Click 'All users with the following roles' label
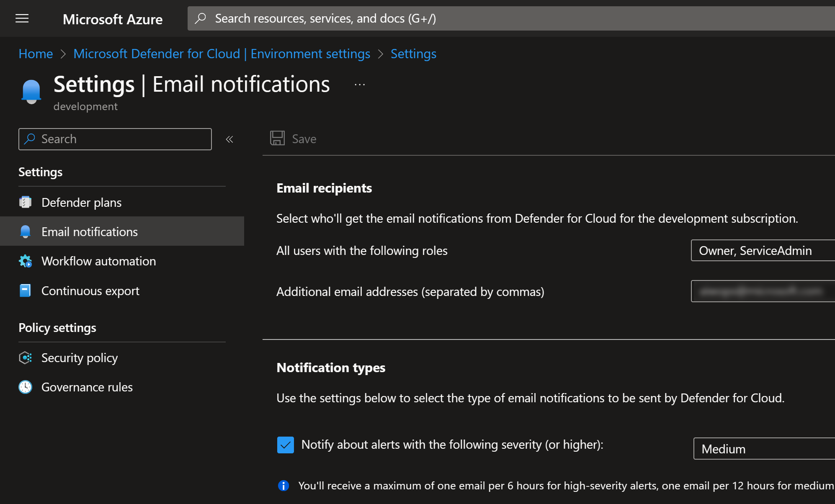Viewport: 835px width, 504px height. coord(362,250)
